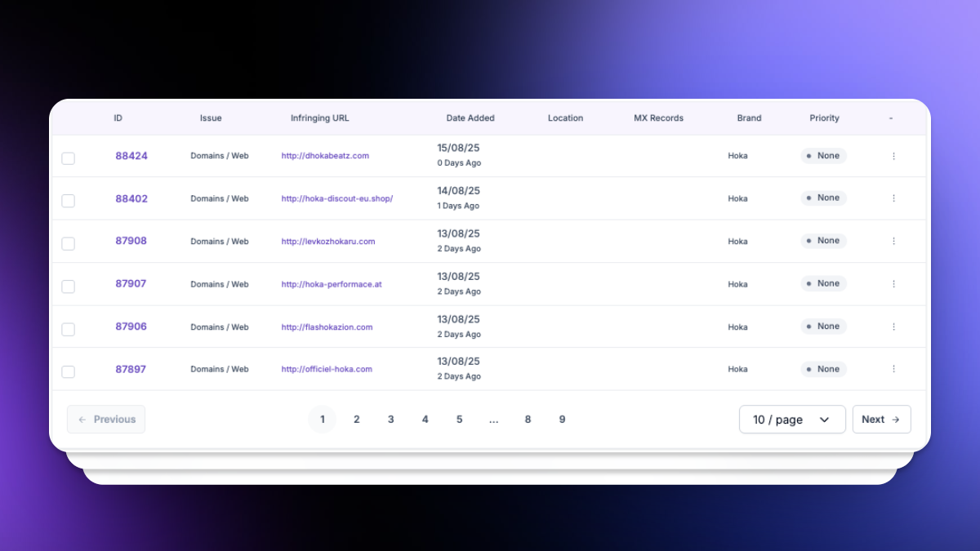
Task: Click the Previous page button
Action: [106, 420]
